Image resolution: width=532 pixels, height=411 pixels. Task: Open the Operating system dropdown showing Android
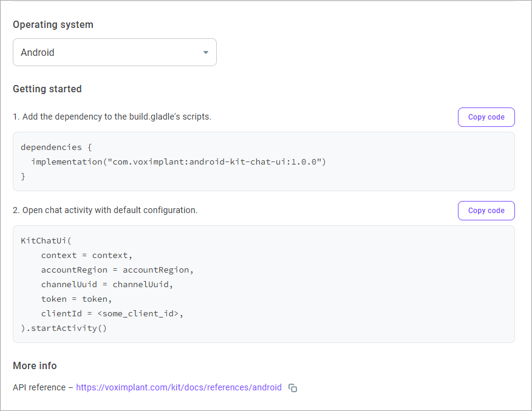[x=115, y=52]
